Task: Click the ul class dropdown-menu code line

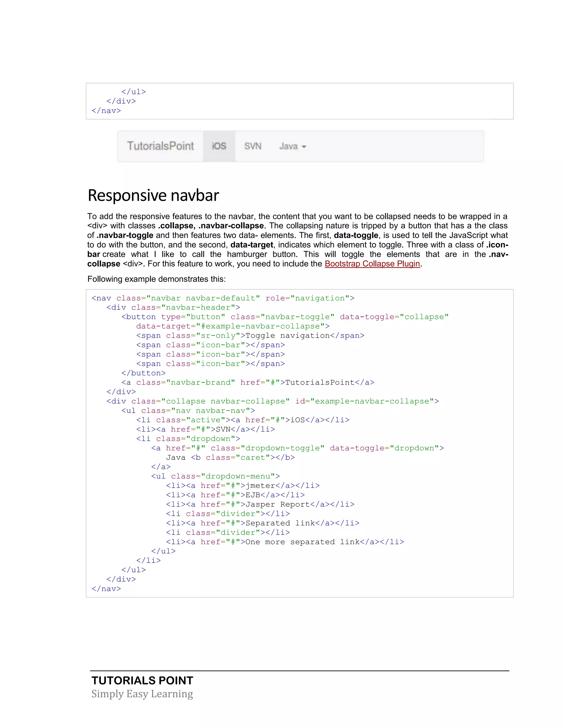Action: [x=216, y=476]
